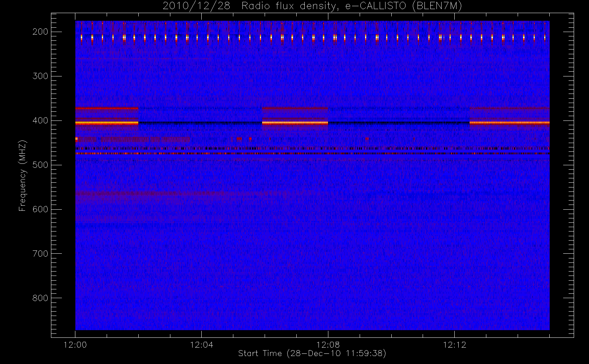Image resolution: width=589 pixels, height=364 pixels.
Task: Click the 800 frequency tick label
Action: (40, 298)
